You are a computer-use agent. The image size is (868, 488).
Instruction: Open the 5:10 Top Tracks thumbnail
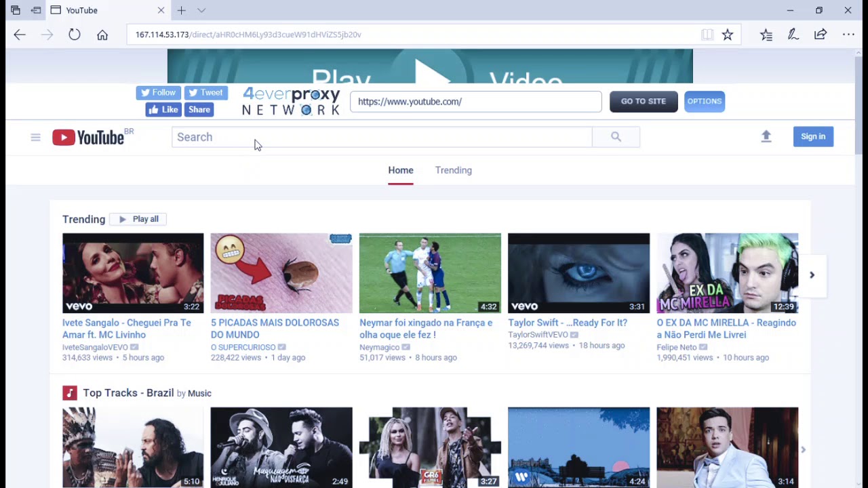(x=133, y=447)
